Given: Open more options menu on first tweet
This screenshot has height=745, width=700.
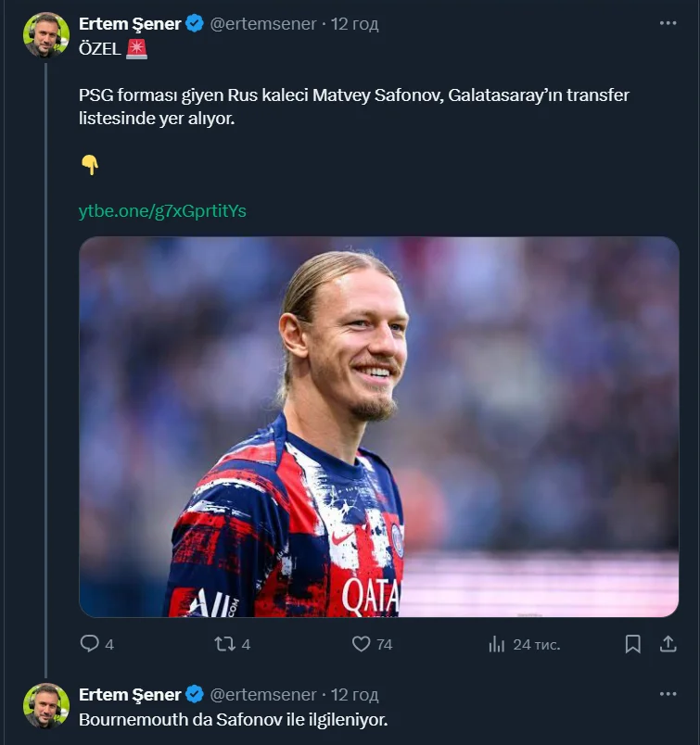Looking at the screenshot, I should tap(668, 24).
